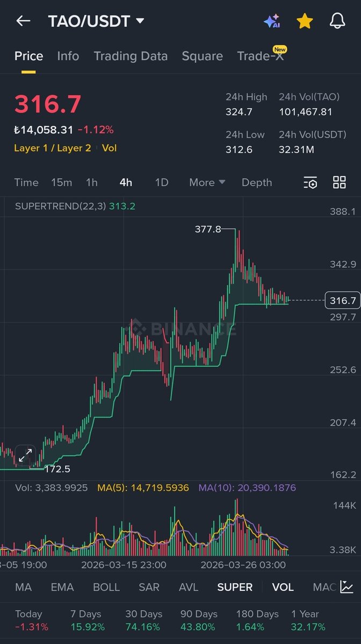Open the Trade-X tab

261,55
